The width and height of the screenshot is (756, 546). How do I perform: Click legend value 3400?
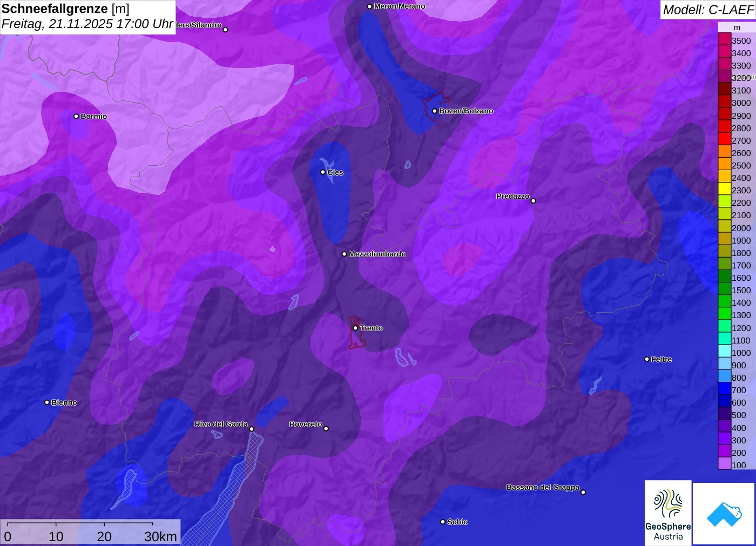tap(741, 53)
